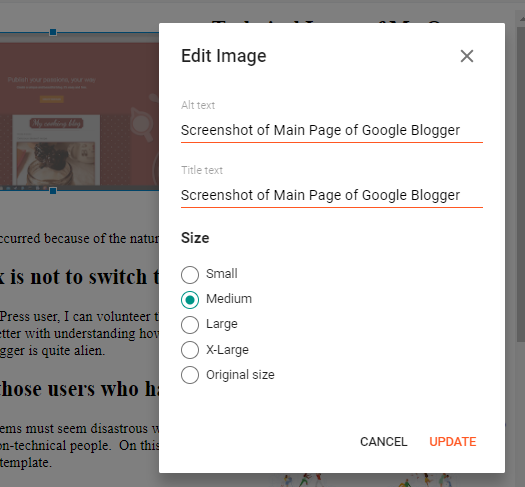Click the Edit Image dialog title
Image resolution: width=525 pixels, height=487 pixels.
(x=224, y=56)
